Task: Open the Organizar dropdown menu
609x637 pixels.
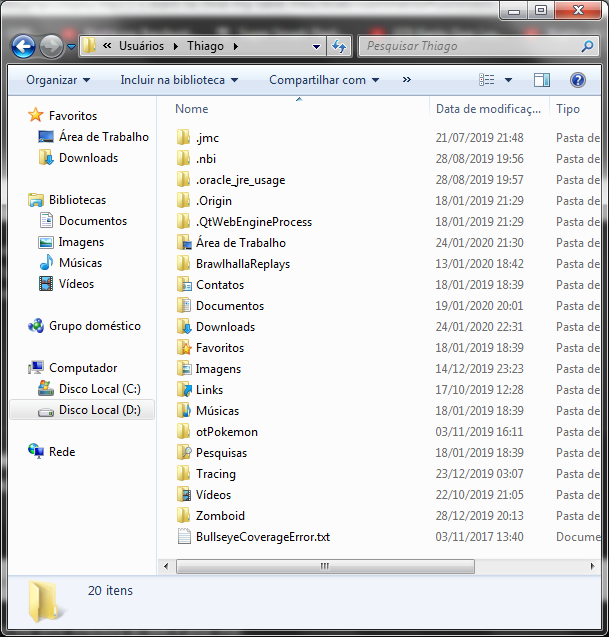Action: pyautogui.click(x=58, y=80)
